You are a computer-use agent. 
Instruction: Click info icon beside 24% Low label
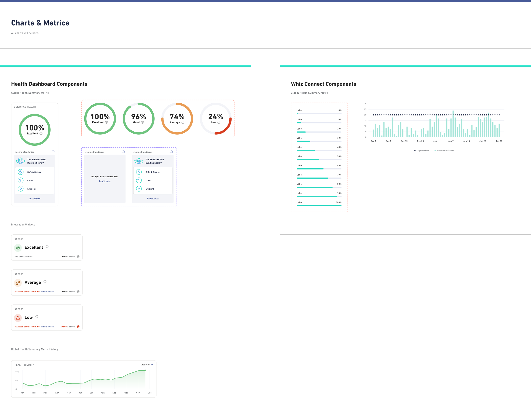click(219, 122)
